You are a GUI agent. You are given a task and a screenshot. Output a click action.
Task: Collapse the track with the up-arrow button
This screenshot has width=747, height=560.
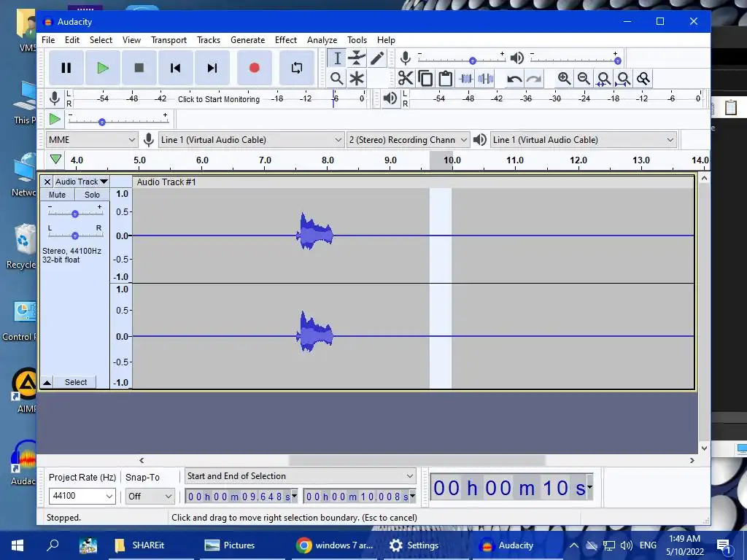click(x=47, y=382)
